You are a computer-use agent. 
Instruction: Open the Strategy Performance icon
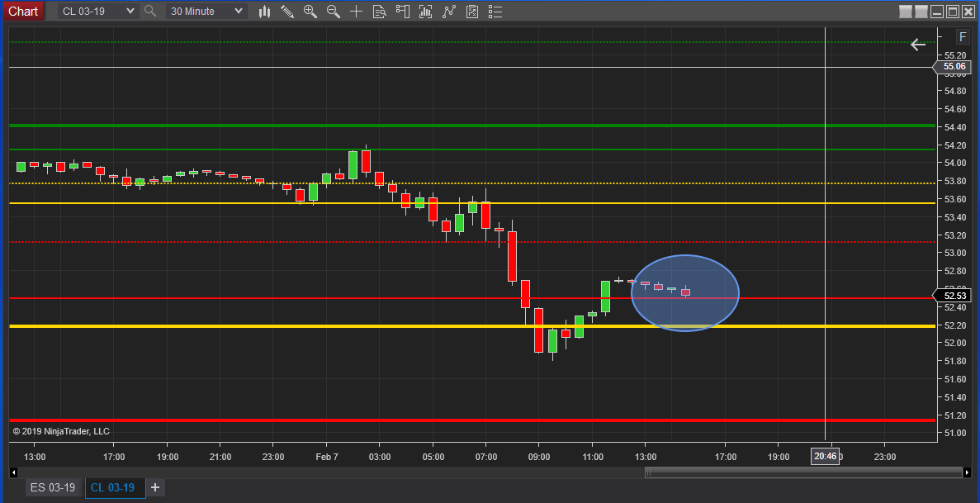coord(472,12)
